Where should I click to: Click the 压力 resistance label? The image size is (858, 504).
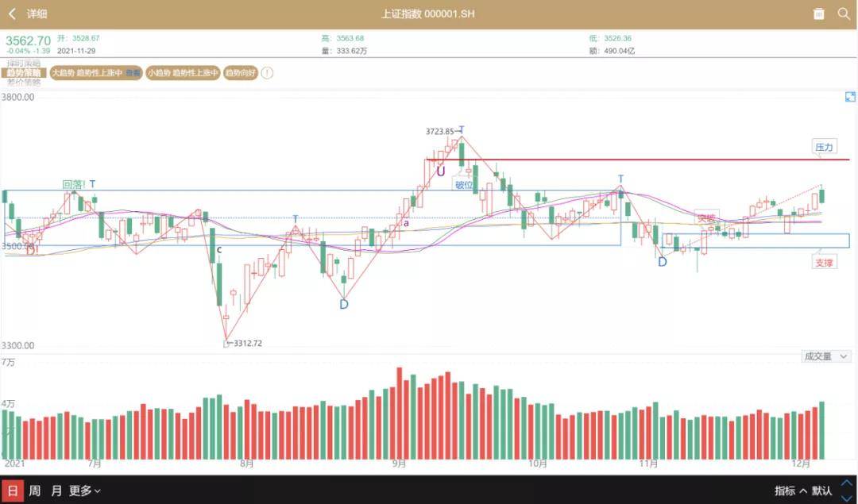(x=824, y=147)
